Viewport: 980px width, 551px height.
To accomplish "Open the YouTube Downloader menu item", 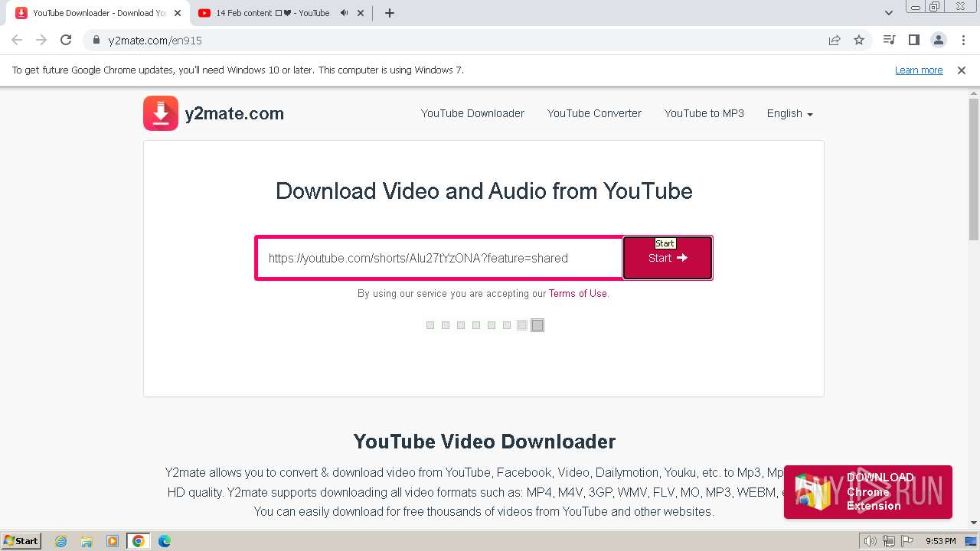I will coord(472,113).
